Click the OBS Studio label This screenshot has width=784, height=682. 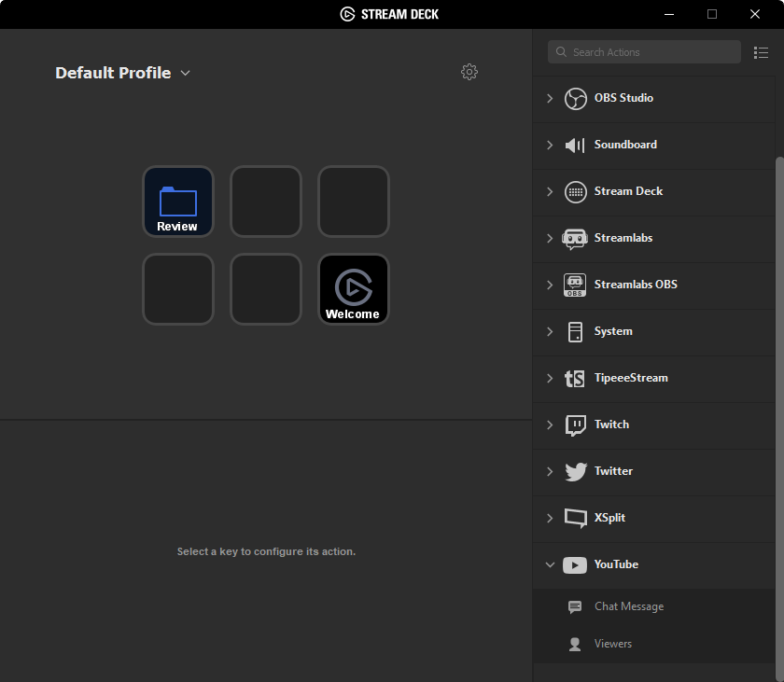coord(623,98)
